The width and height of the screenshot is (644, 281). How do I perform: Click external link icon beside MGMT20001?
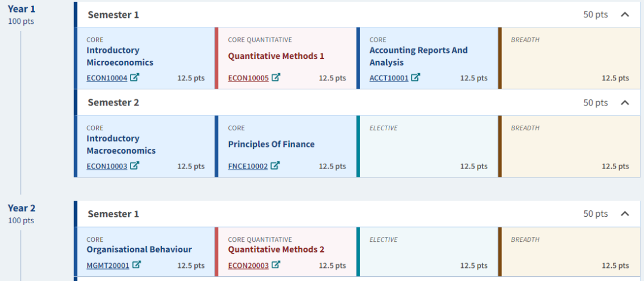point(137,265)
